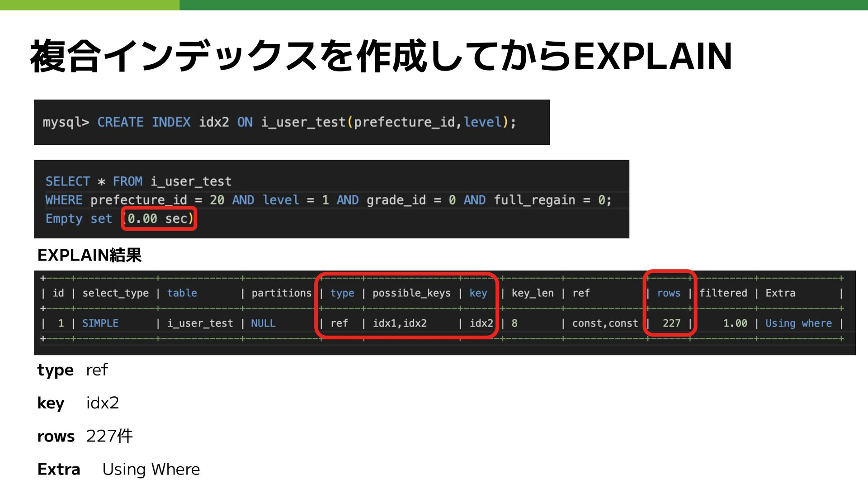868x489 pixels.
Task: Click the bold key label below table
Action: [x=51, y=403]
